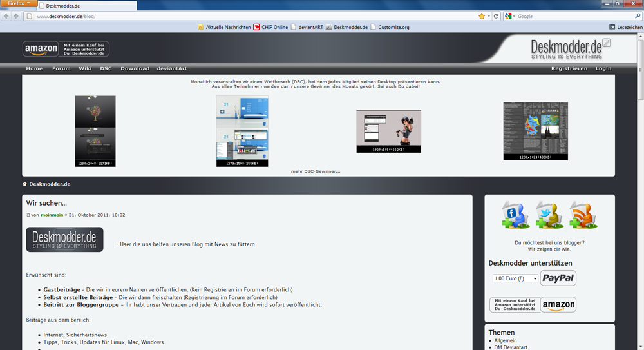Click the mehr DSC-Gewinner link
The image size is (644, 350).
(316, 171)
